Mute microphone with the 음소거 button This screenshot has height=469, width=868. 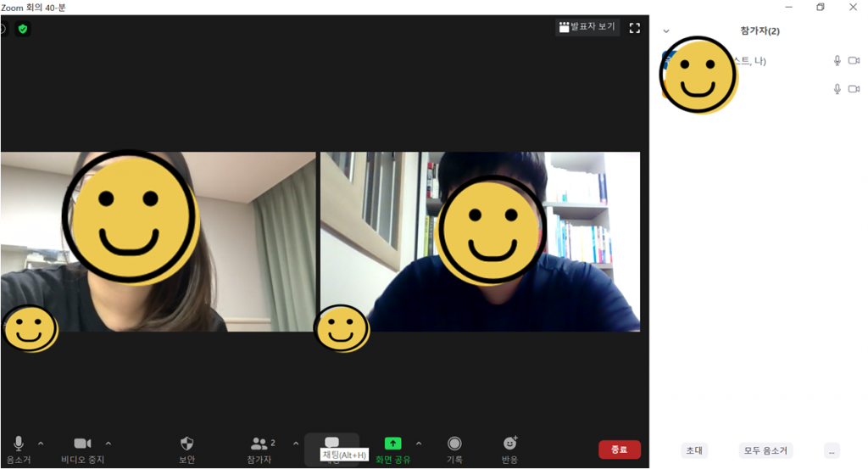[x=19, y=444]
